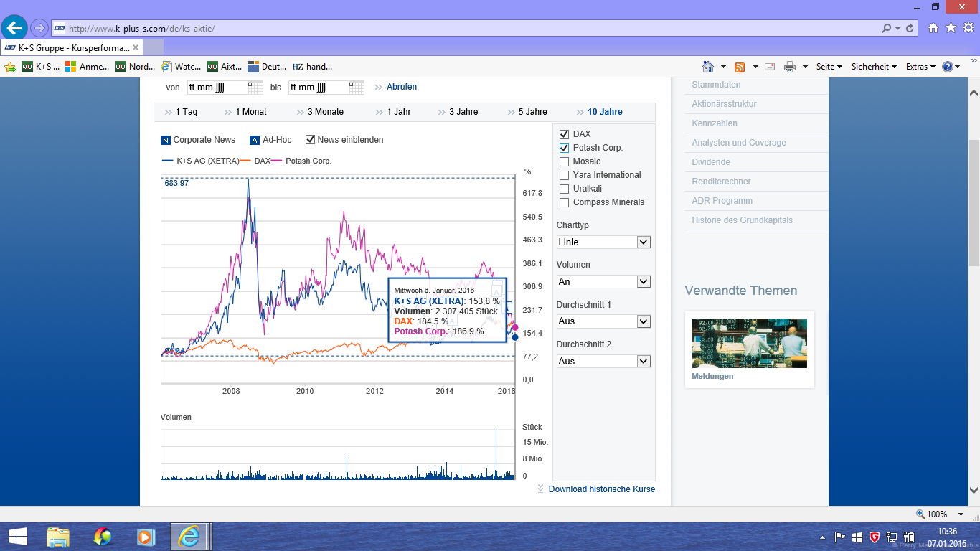Click the browser back arrow button

point(14,28)
